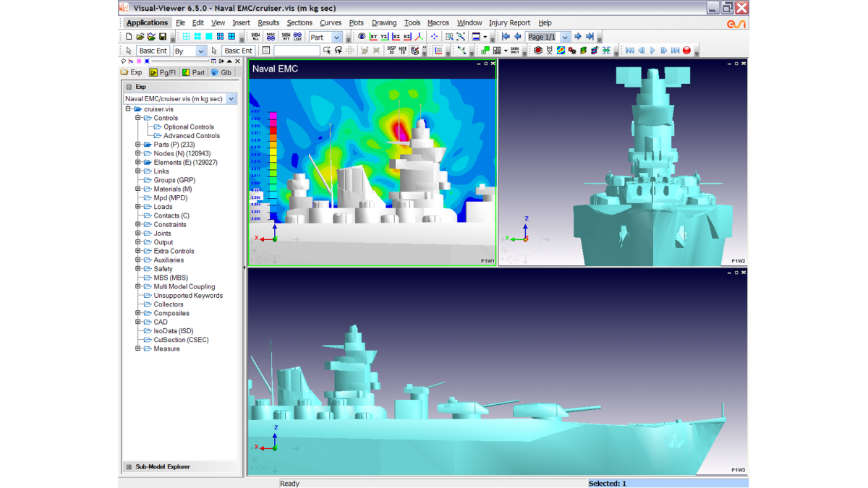Expand the Parts (P) (233) node
The height and width of the screenshot is (488, 868).
tap(137, 145)
